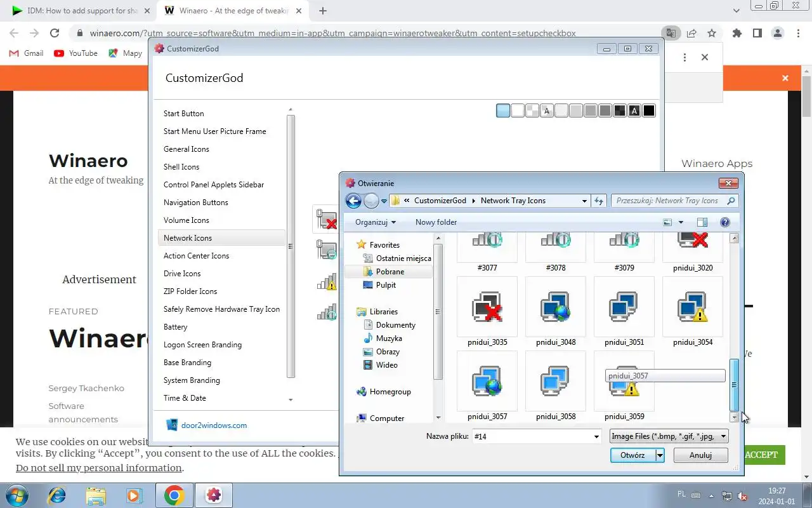Viewport: 812px width, 508px height.
Task: Choose the dark checkered 'A' background swatch
Action: (634, 111)
